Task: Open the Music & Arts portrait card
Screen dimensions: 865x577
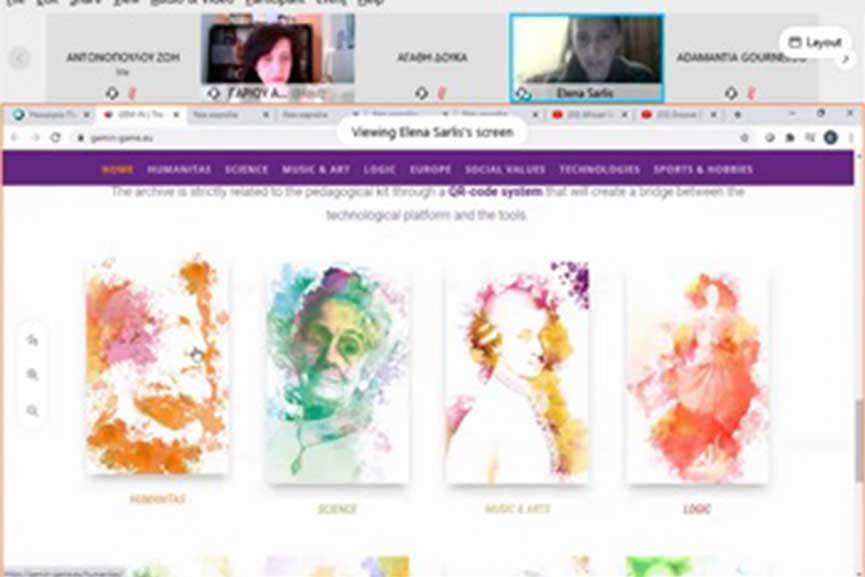Action: coord(517,373)
